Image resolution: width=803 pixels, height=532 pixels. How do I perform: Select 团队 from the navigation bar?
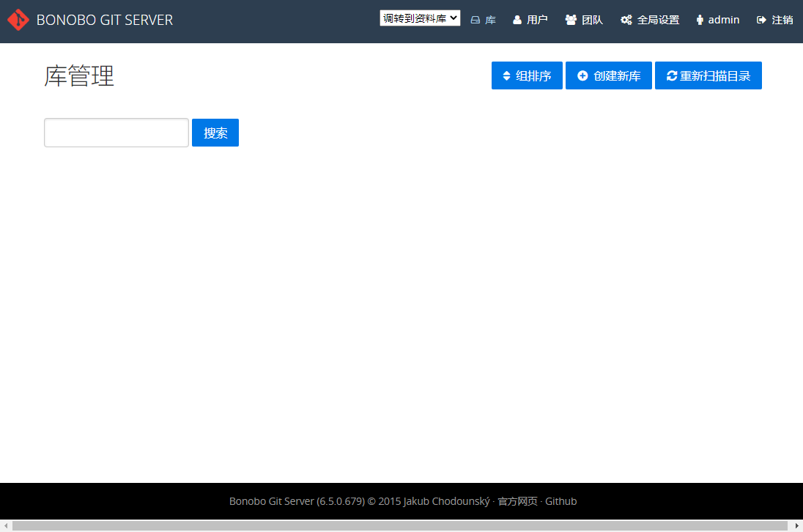pyautogui.click(x=584, y=20)
